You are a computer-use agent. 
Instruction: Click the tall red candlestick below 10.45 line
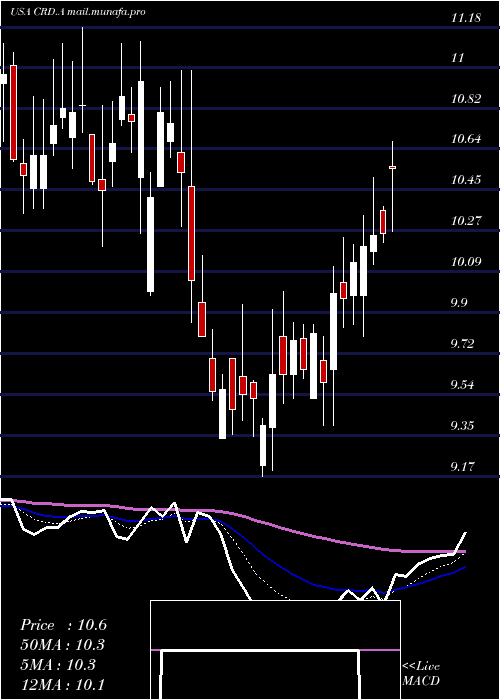coord(192,233)
